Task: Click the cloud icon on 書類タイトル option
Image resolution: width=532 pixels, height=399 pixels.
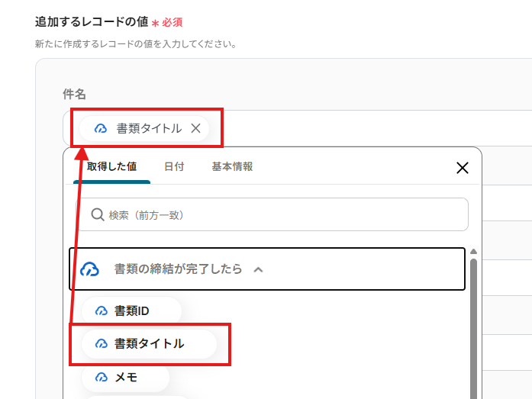Action: coord(101,344)
